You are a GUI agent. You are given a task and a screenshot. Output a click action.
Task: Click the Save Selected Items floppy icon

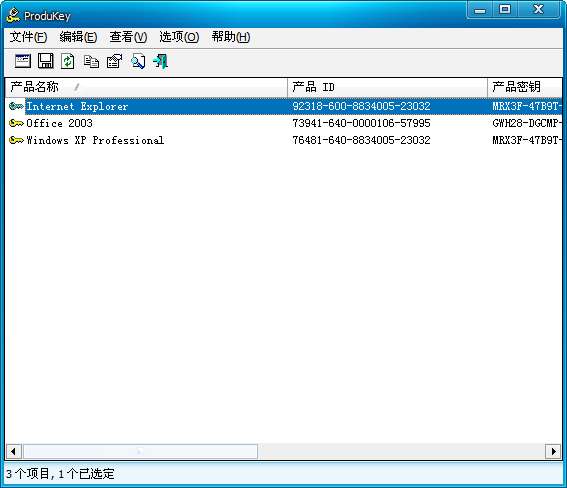pos(46,61)
